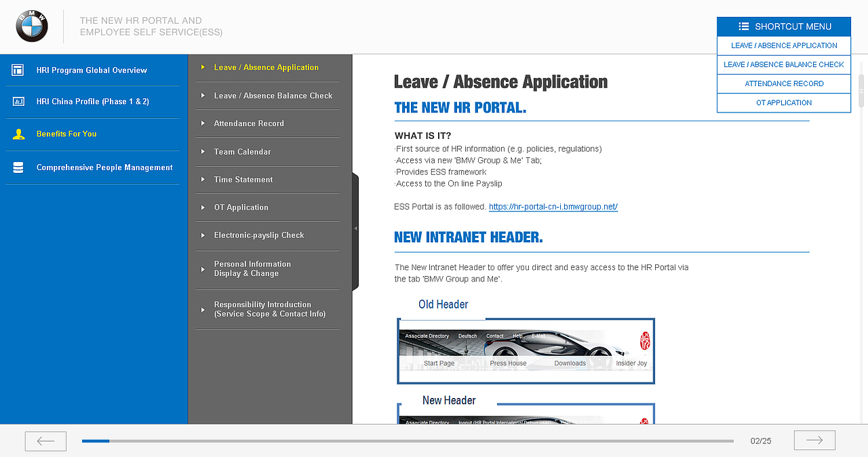Open HRI Program Global Overview

coord(92,70)
